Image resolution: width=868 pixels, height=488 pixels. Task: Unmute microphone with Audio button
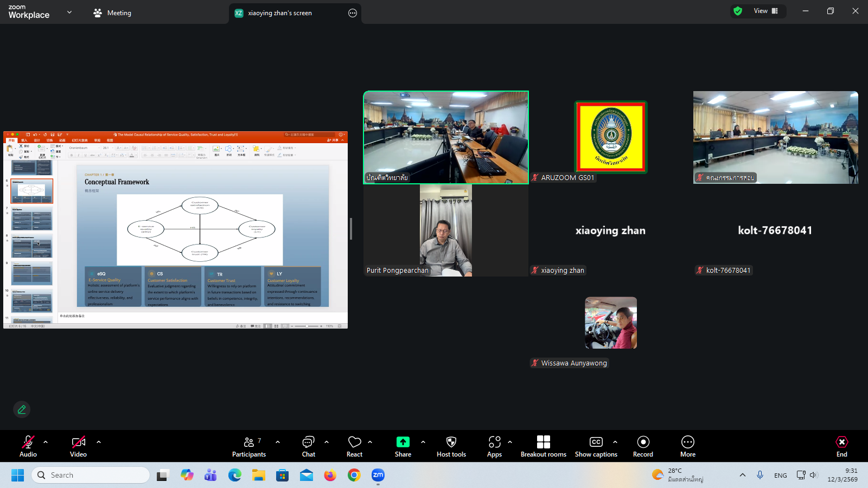click(28, 446)
